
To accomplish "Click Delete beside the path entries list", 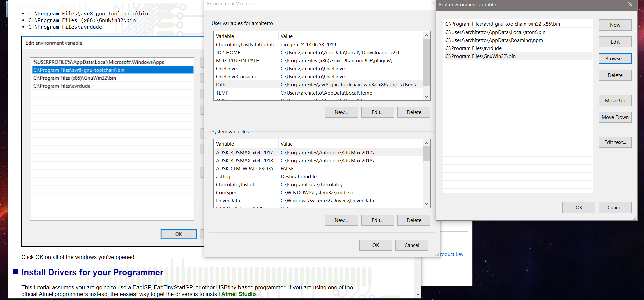I will click(x=615, y=75).
